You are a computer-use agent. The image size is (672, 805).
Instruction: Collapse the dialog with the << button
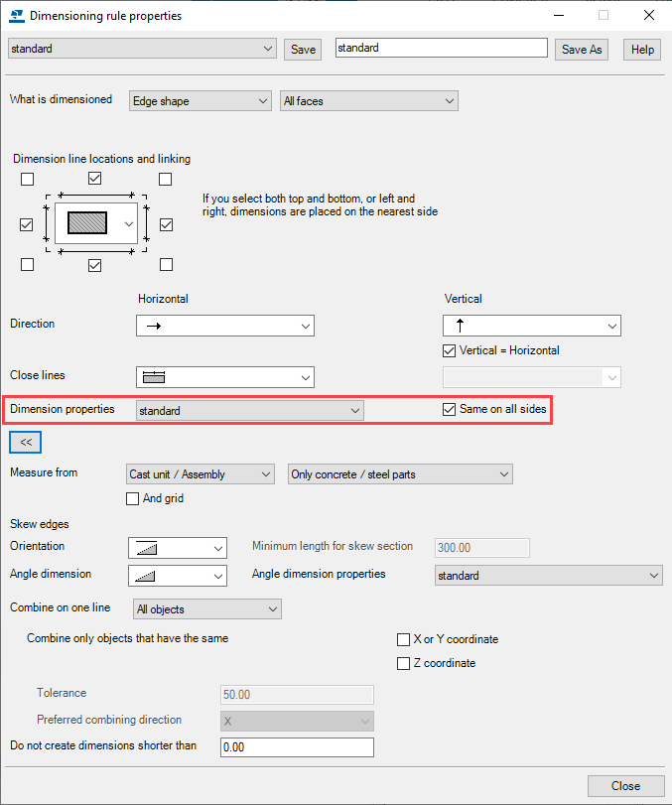point(25,441)
